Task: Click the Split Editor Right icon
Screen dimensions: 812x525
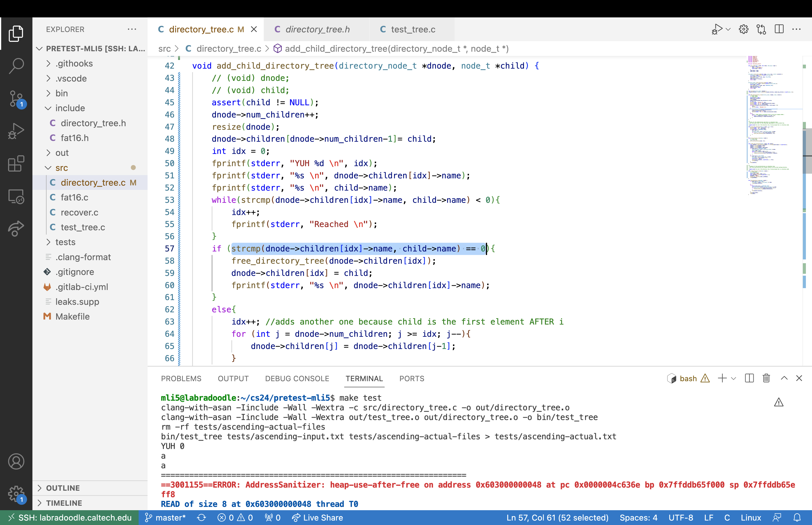Action: point(779,29)
